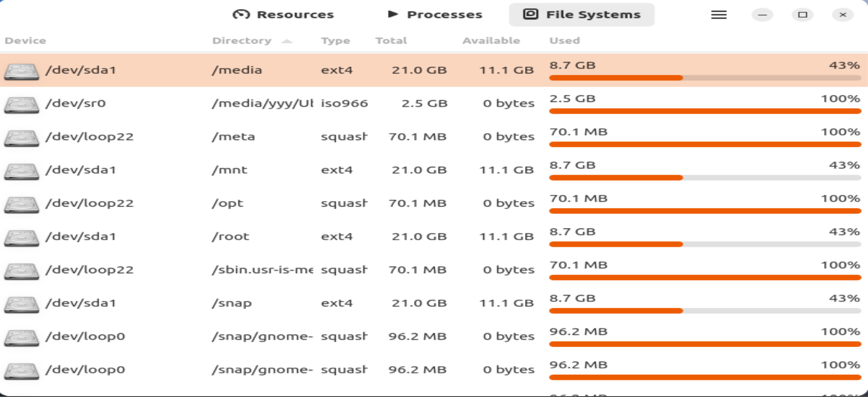Click the drive icon in the /sbin.usr-is-me row
Screen dimensions: 868x397
coord(21,271)
